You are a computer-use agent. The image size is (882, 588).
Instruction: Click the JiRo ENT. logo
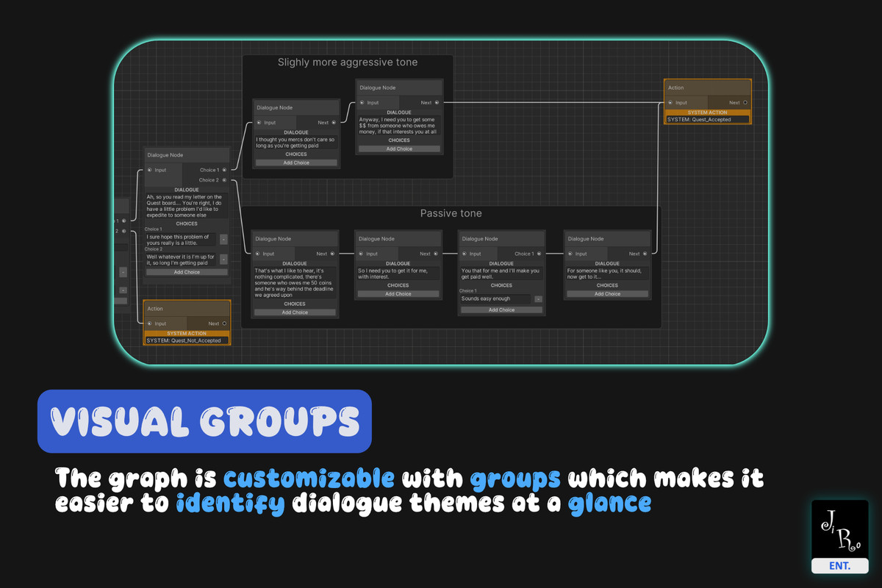coord(839,537)
